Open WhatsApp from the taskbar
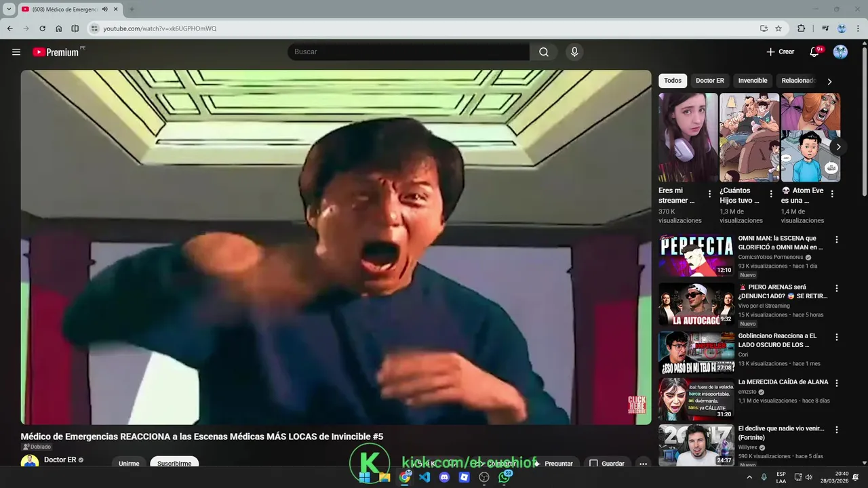868x488 pixels. 505,477
